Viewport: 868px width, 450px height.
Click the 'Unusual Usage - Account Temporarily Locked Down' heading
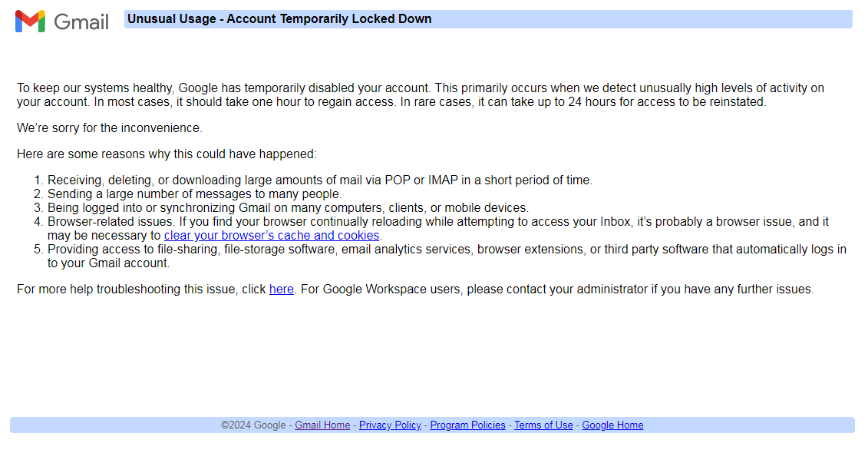pos(279,19)
